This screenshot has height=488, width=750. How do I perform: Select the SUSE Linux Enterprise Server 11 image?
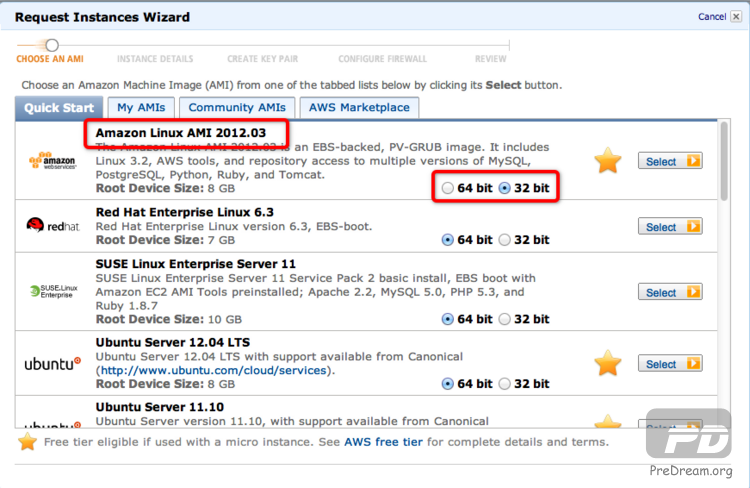point(670,292)
